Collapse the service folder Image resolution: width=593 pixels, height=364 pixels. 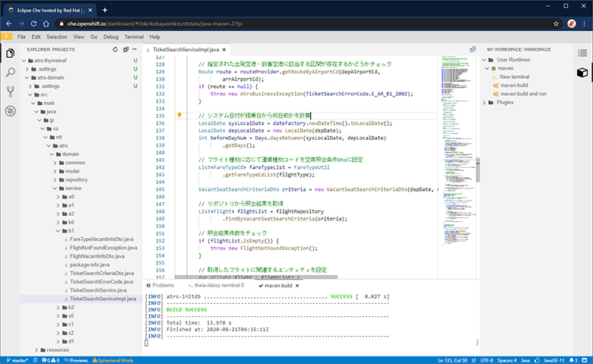point(55,188)
